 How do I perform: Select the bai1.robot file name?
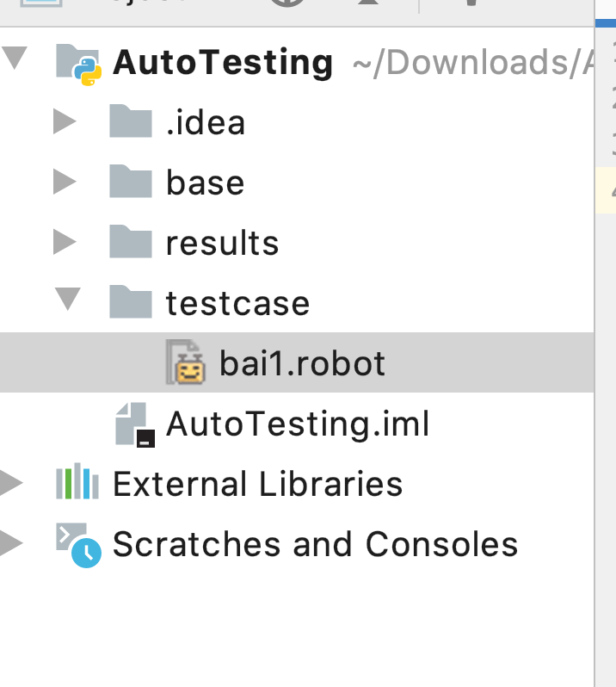click(302, 363)
